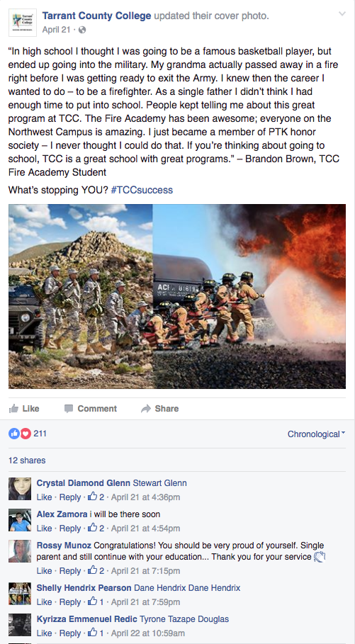Click the blue like reaction icon
This screenshot has height=644, width=355.
(x=14, y=434)
